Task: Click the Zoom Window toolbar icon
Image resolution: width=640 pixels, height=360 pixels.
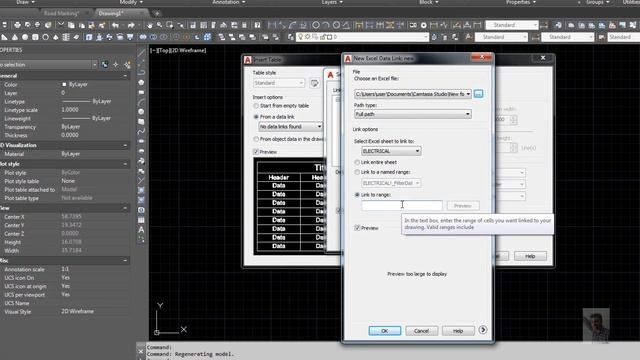Action: [x=169, y=25]
